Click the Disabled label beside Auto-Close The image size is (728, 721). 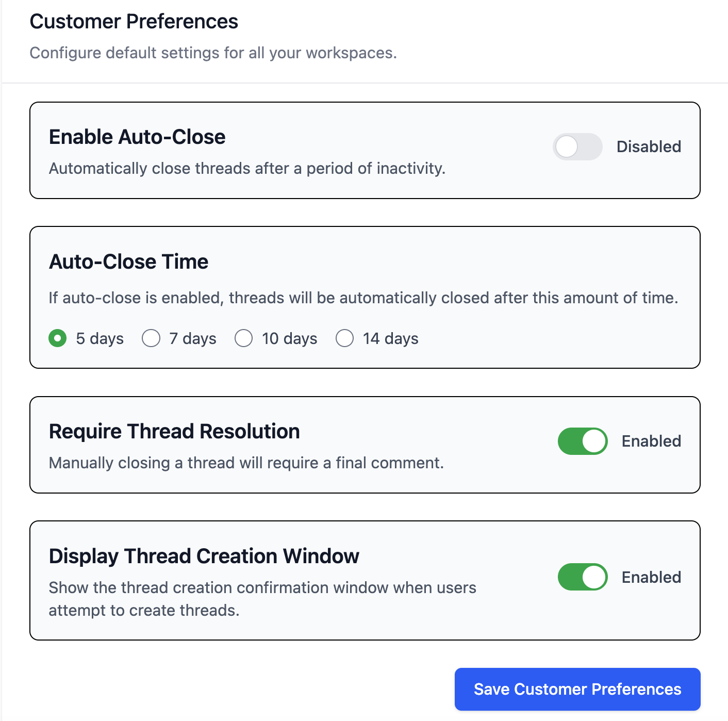point(649,146)
